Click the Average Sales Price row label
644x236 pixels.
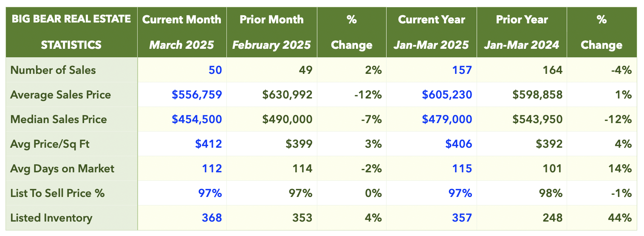[60, 95]
